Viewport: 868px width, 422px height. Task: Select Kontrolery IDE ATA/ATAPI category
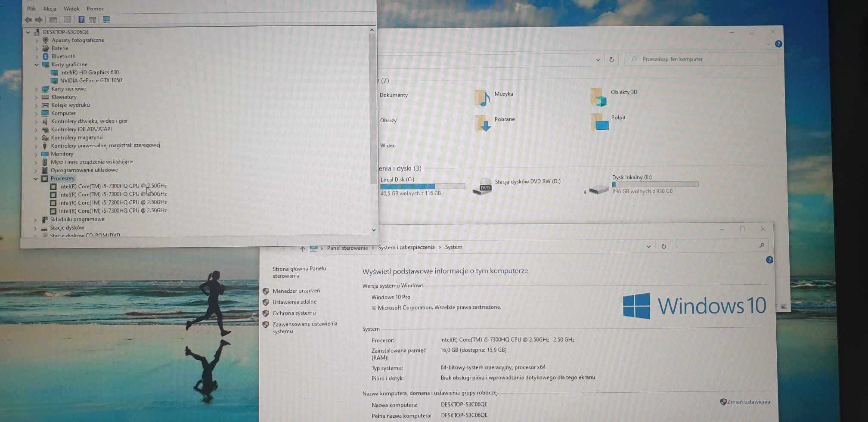point(81,129)
